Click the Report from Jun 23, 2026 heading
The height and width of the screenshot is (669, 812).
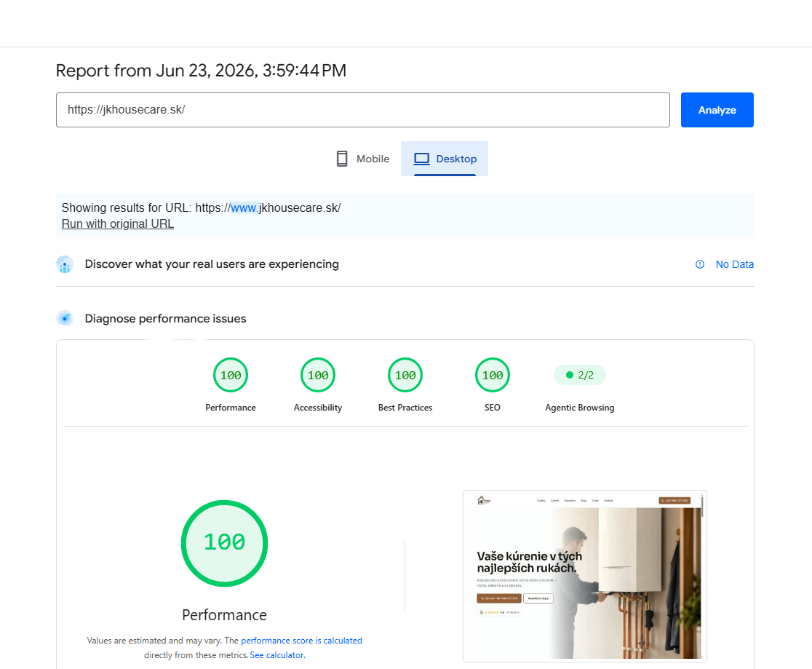[x=201, y=71]
